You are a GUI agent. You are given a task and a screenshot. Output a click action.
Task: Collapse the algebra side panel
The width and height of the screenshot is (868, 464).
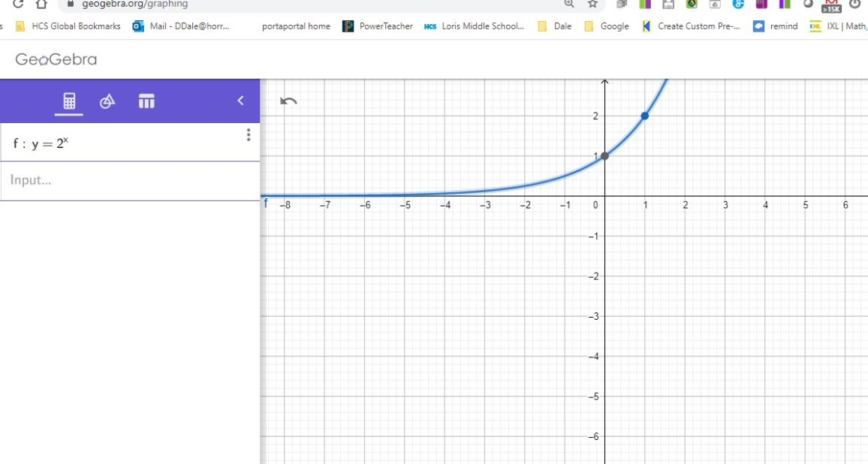[240, 101]
